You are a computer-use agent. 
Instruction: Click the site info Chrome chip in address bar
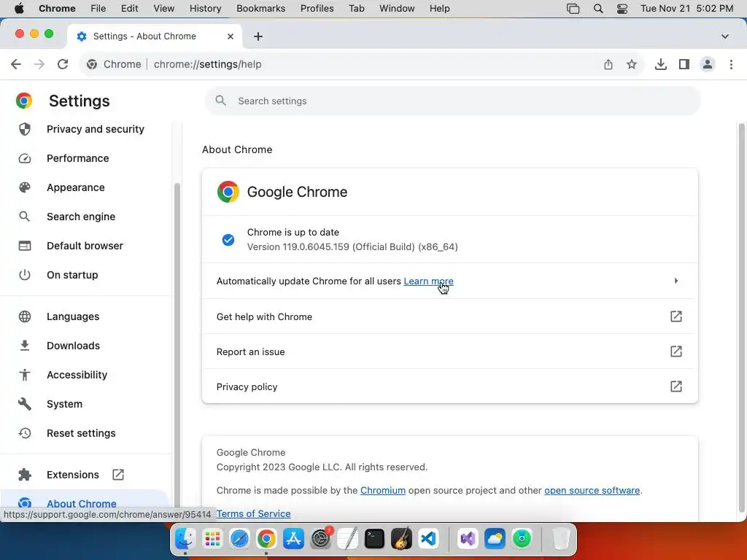click(115, 64)
